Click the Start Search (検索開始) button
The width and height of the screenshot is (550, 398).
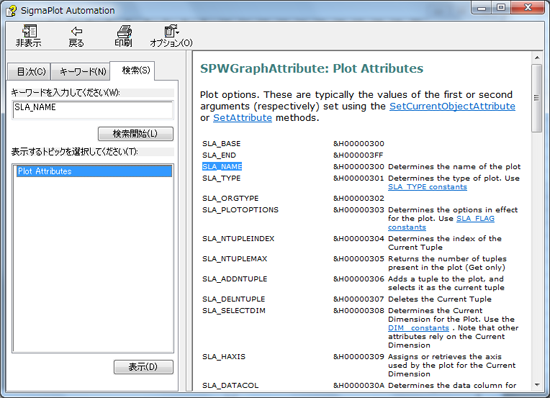click(x=136, y=134)
